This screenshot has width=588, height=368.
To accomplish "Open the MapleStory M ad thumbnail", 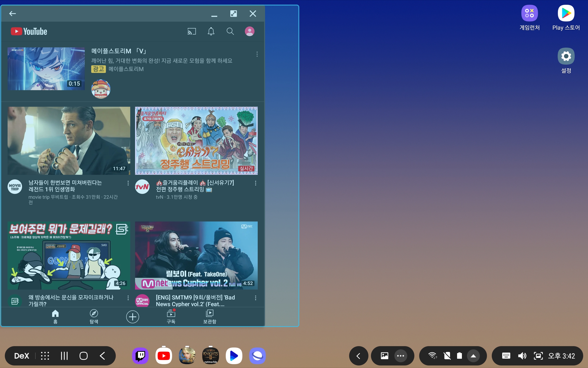I will click(x=46, y=69).
